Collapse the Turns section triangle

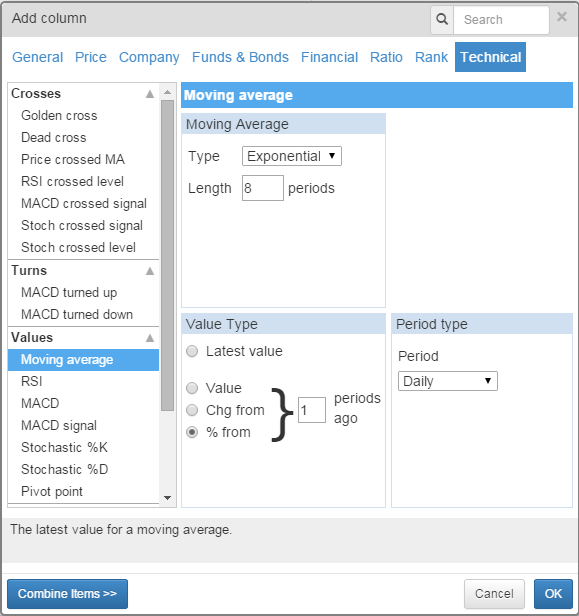tap(150, 271)
